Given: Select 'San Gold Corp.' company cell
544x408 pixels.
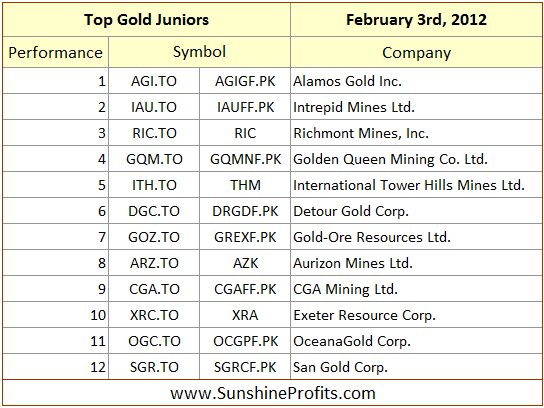Looking at the screenshot, I should pyautogui.click(x=416, y=367).
